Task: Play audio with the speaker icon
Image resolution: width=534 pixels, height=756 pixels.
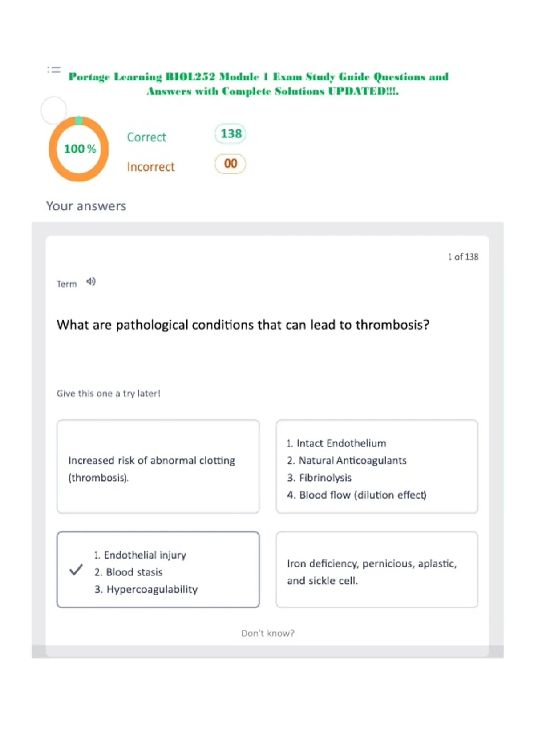Action: (x=91, y=281)
